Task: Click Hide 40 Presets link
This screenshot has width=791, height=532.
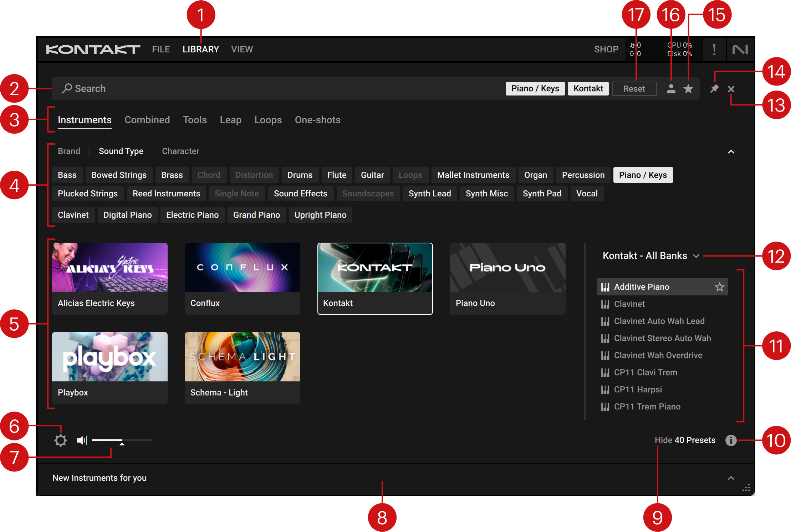Action: coord(685,440)
